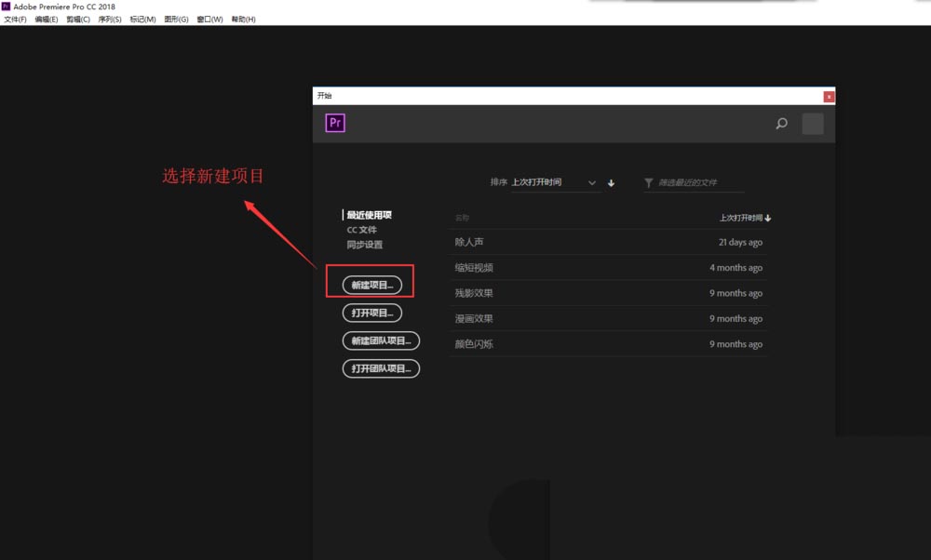Click the search magnifier icon
The width and height of the screenshot is (931, 560).
coord(781,124)
